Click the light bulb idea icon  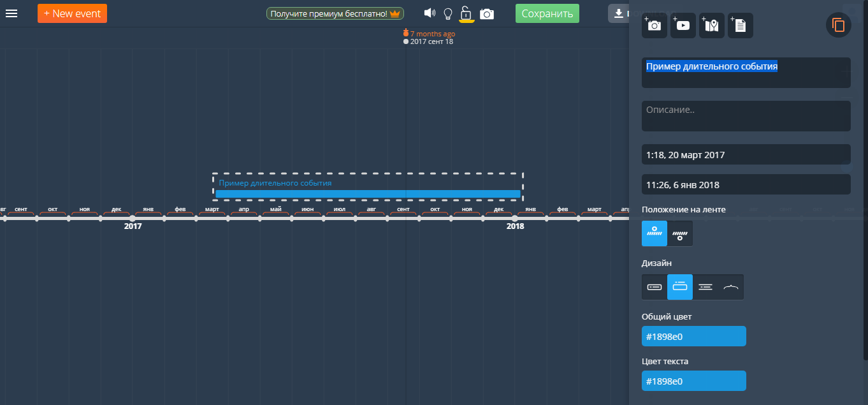448,13
